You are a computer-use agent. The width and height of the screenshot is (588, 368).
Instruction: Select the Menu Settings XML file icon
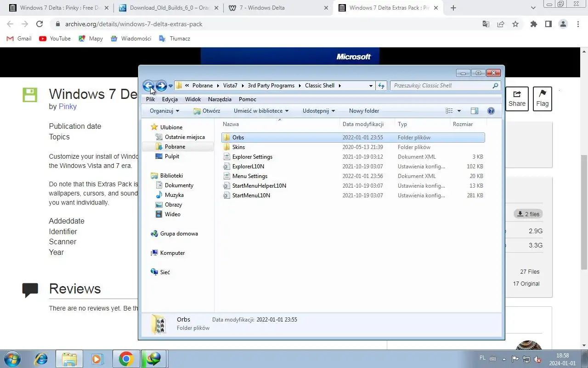point(226,176)
